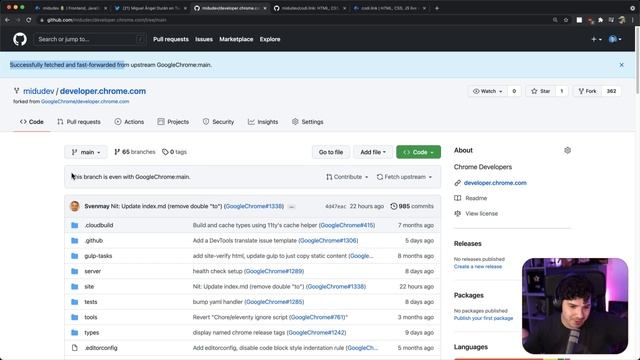The image size is (640, 360).
Task: Open the midudev owner link
Action: point(38,91)
